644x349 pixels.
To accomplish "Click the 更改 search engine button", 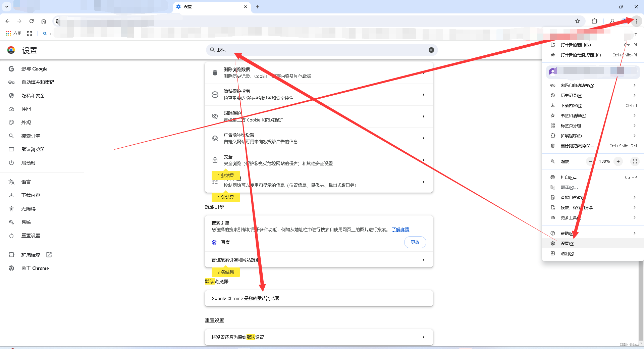I will pos(415,242).
